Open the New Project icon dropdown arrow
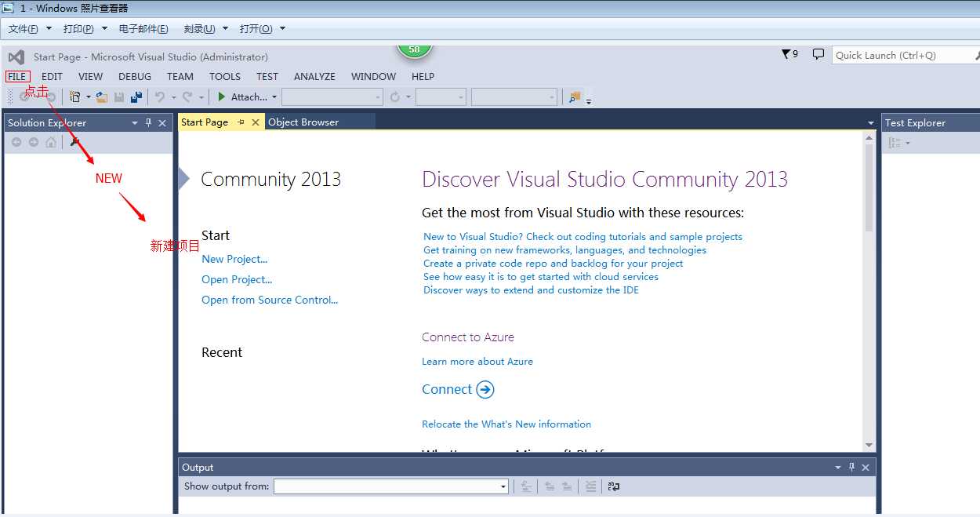 click(89, 97)
